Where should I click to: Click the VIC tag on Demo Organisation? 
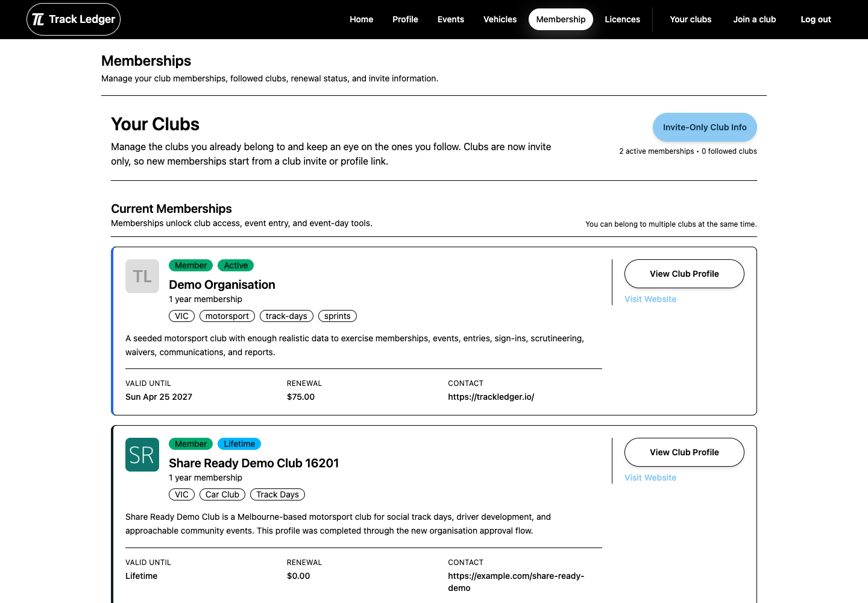point(181,316)
